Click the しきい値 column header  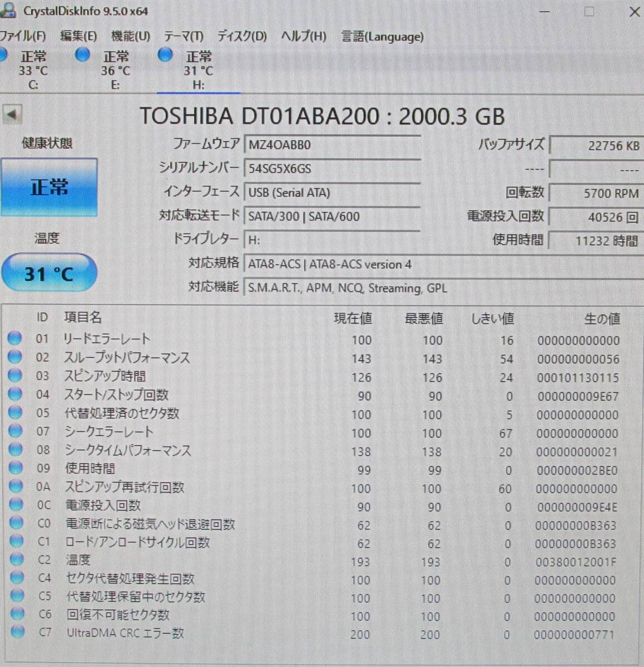click(493, 318)
